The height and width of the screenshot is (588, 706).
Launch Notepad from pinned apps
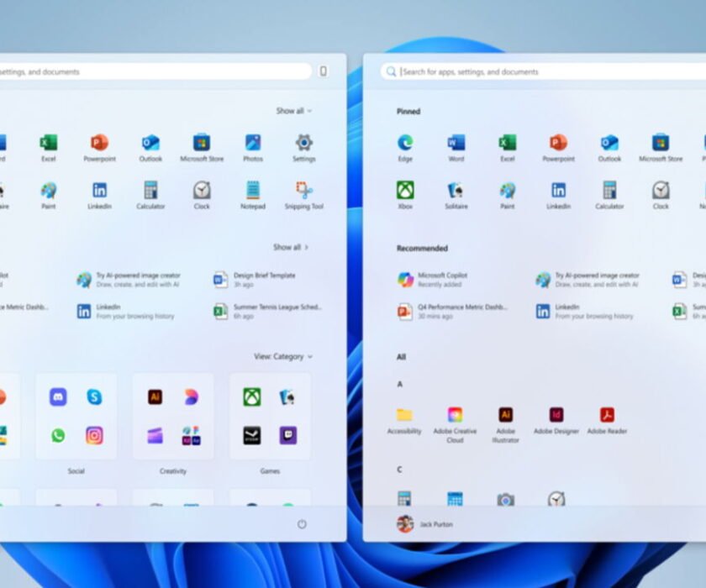pyautogui.click(x=252, y=192)
